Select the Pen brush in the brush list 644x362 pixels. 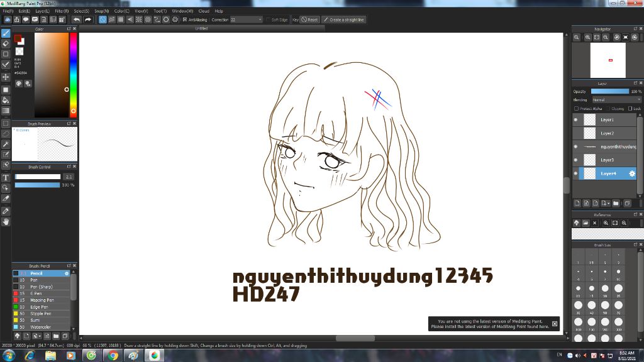(41, 280)
